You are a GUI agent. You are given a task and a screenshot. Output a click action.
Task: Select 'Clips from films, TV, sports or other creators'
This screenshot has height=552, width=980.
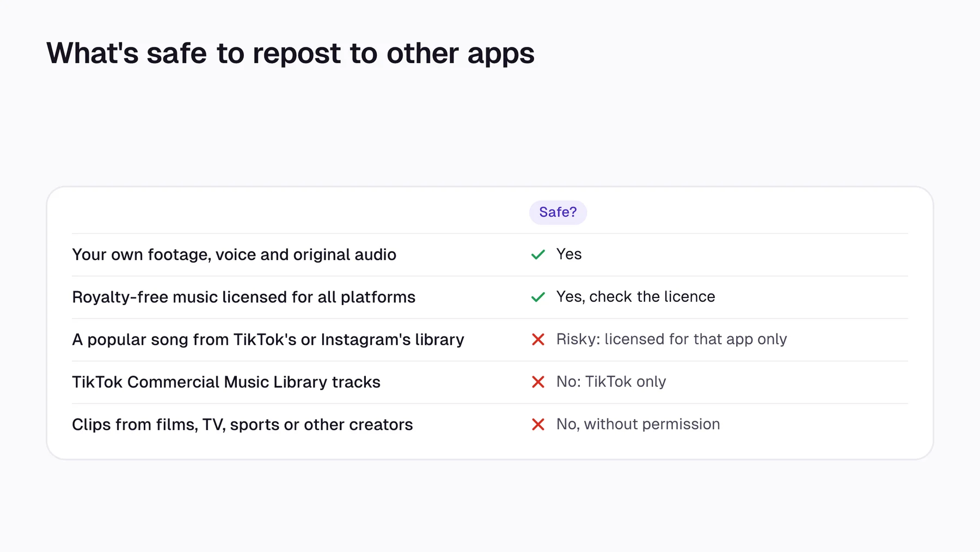click(x=242, y=424)
